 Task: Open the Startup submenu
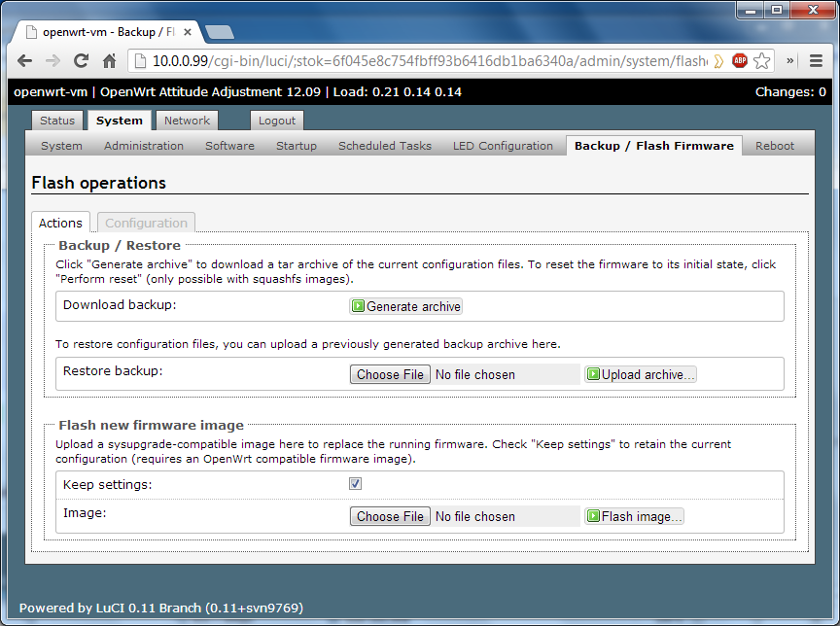click(297, 146)
